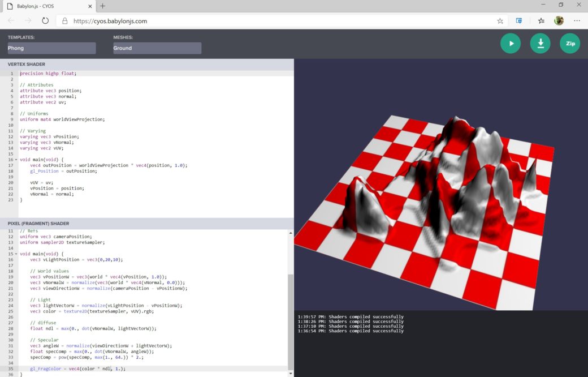Viewport: 588px width, 377px height.
Task: Open the browser three-dot settings menu
Action: point(578,20)
